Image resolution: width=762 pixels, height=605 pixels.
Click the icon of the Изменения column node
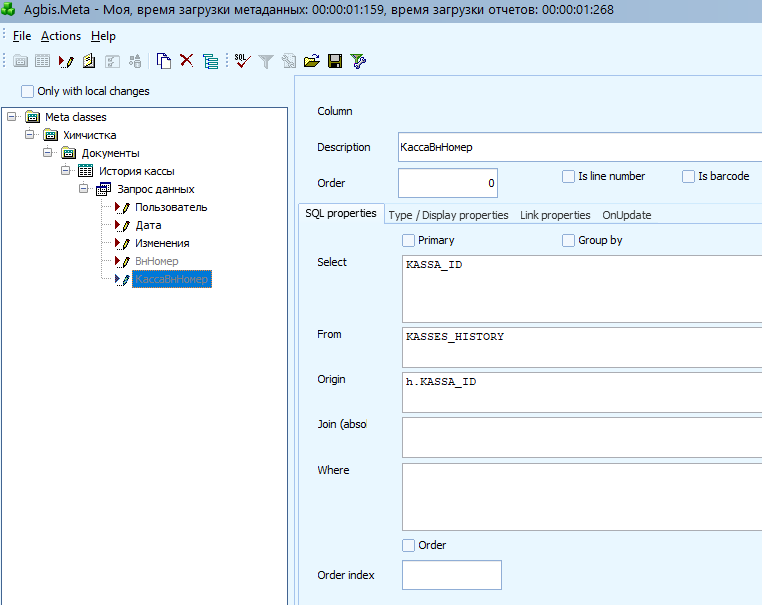pyautogui.click(x=122, y=243)
